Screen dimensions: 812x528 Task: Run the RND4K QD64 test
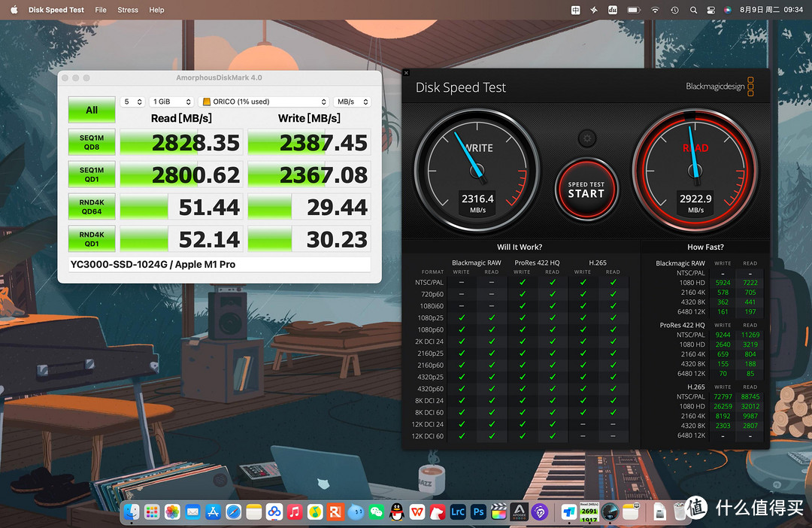click(x=92, y=207)
